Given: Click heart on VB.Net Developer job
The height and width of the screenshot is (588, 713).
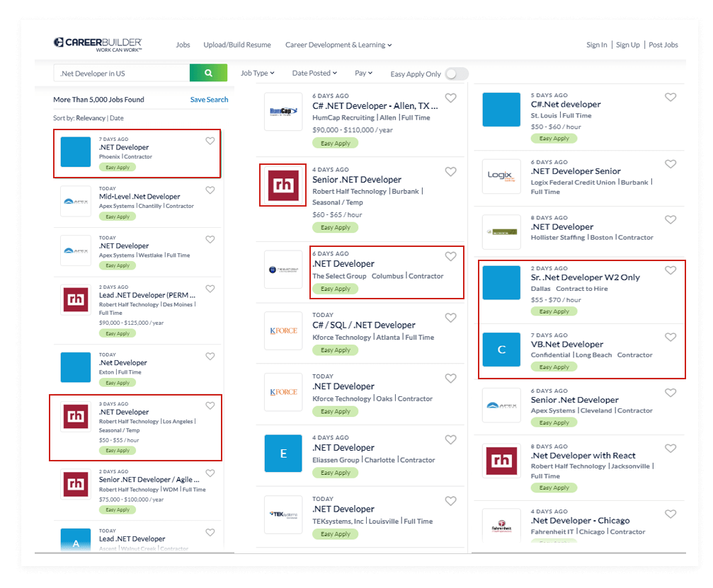Looking at the screenshot, I should point(671,337).
